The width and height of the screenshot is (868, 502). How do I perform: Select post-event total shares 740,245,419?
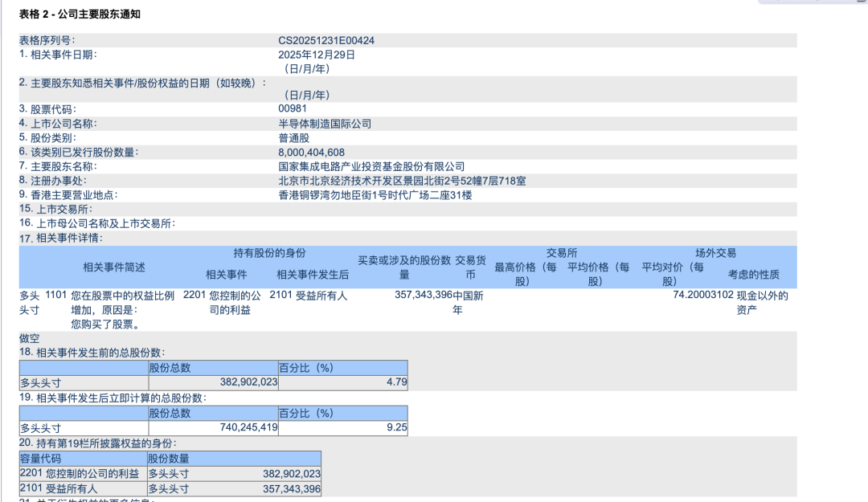click(x=248, y=427)
